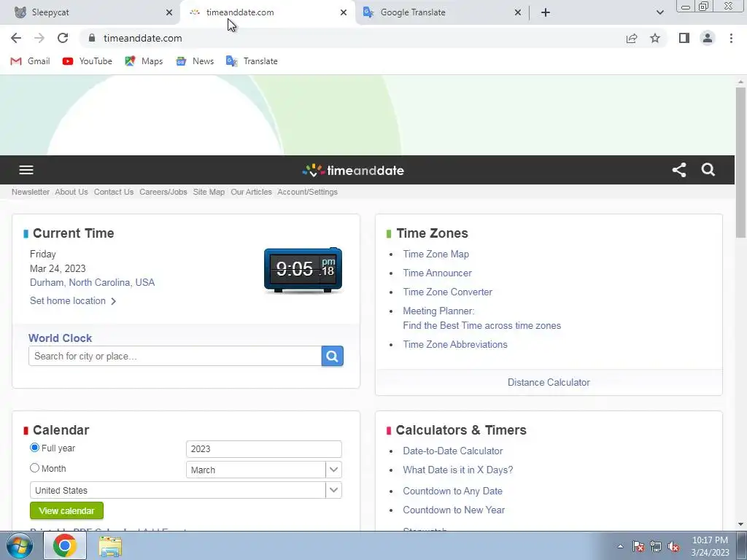Open Countdown to Any Date link
The image size is (747, 560).
click(452, 491)
